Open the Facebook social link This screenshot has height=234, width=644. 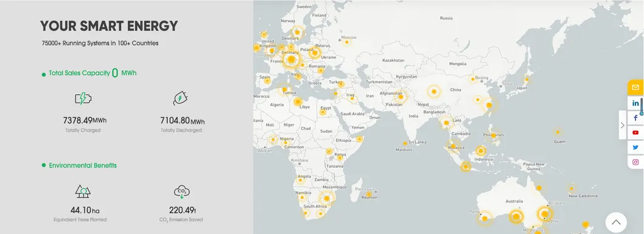pyautogui.click(x=635, y=118)
